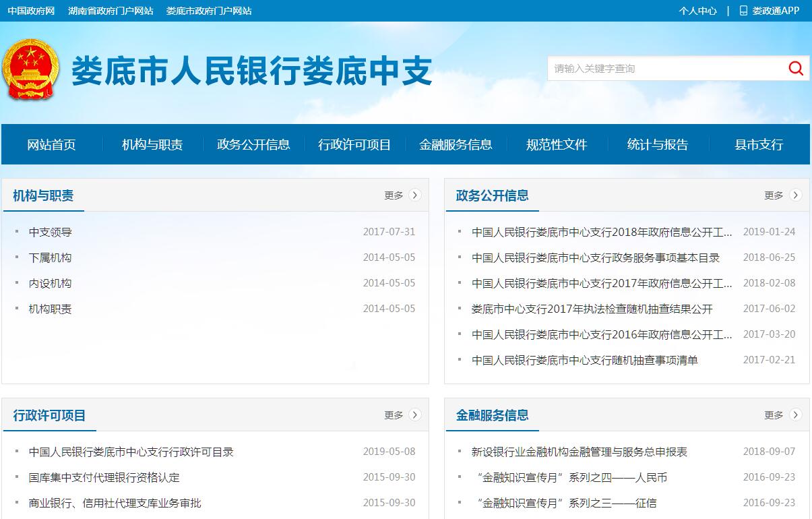Click date 2018-06-25 in 政务公开信息
This screenshot has width=812, height=519.
tap(769, 257)
